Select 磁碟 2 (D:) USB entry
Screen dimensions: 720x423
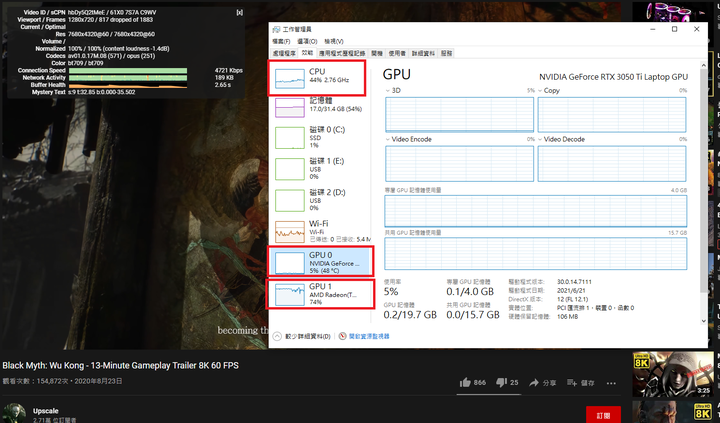pos(320,199)
